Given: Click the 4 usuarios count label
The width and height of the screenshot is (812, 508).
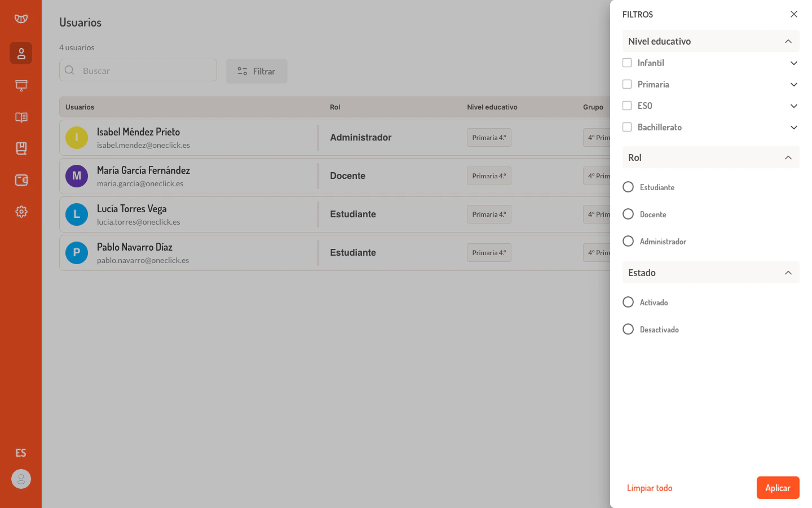Looking at the screenshot, I should (x=77, y=47).
